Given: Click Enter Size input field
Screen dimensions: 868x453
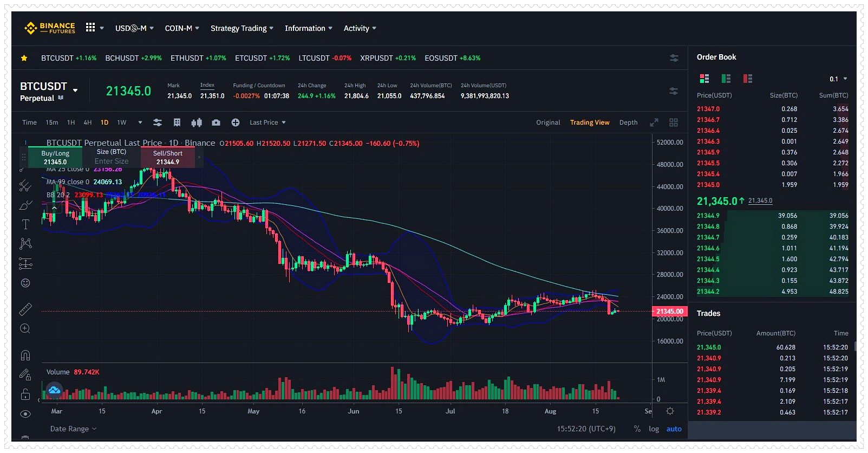Looking at the screenshot, I should (x=112, y=161).
